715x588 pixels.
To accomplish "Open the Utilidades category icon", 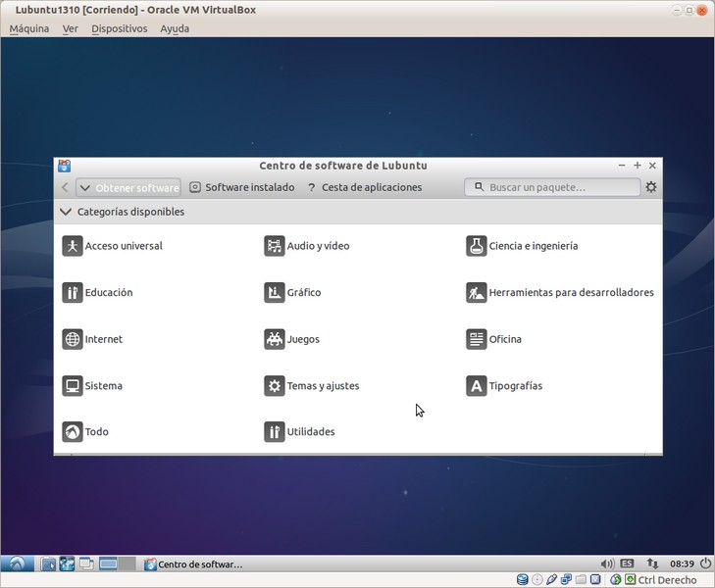I will pyautogui.click(x=274, y=432).
